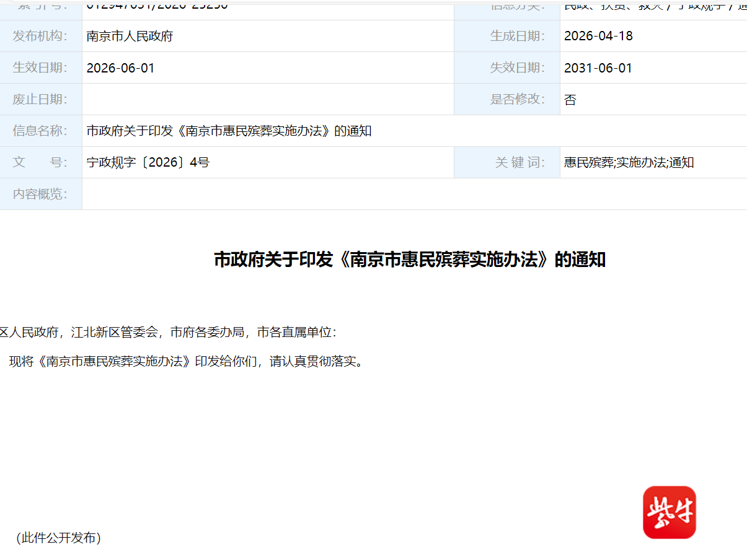
Task: Click the 内容概览 label cell
Action: pyautogui.click(x=40, y=194)
